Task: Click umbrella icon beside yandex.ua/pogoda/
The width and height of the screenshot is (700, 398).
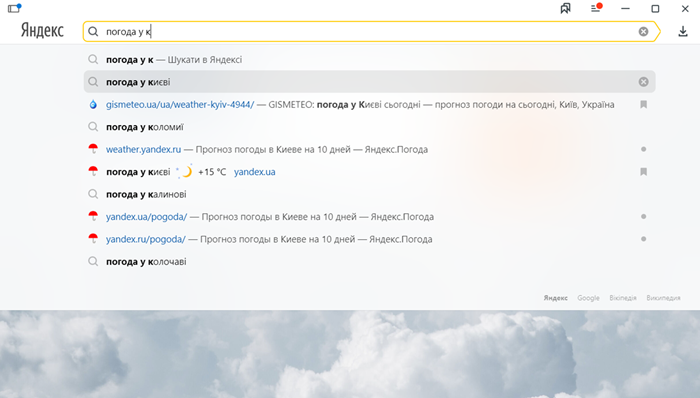Action: pyautogui.click(x=93, y=216)
